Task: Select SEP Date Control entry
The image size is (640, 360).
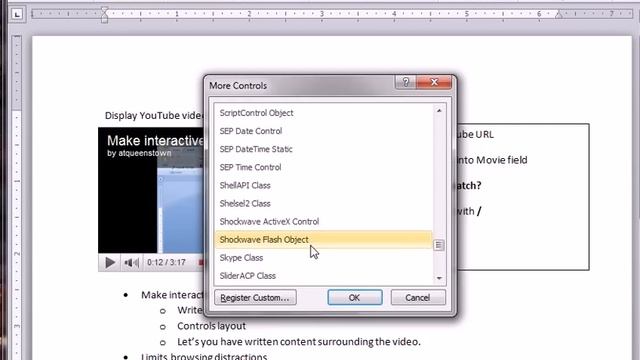Action: (x=323, y=131)
